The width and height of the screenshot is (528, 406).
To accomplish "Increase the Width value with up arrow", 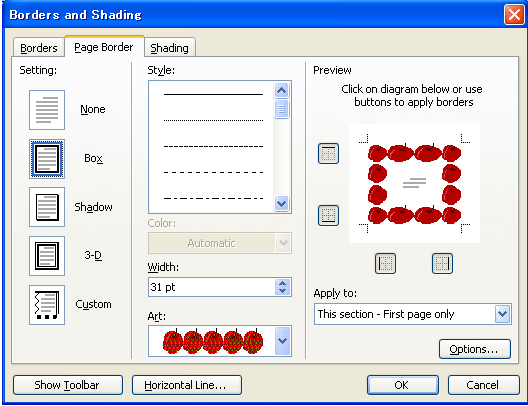I will 283,283.
